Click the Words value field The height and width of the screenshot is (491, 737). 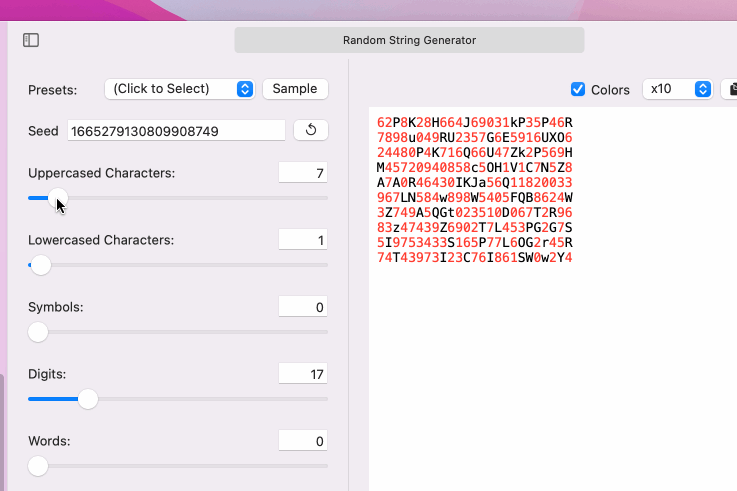(303, 441)
